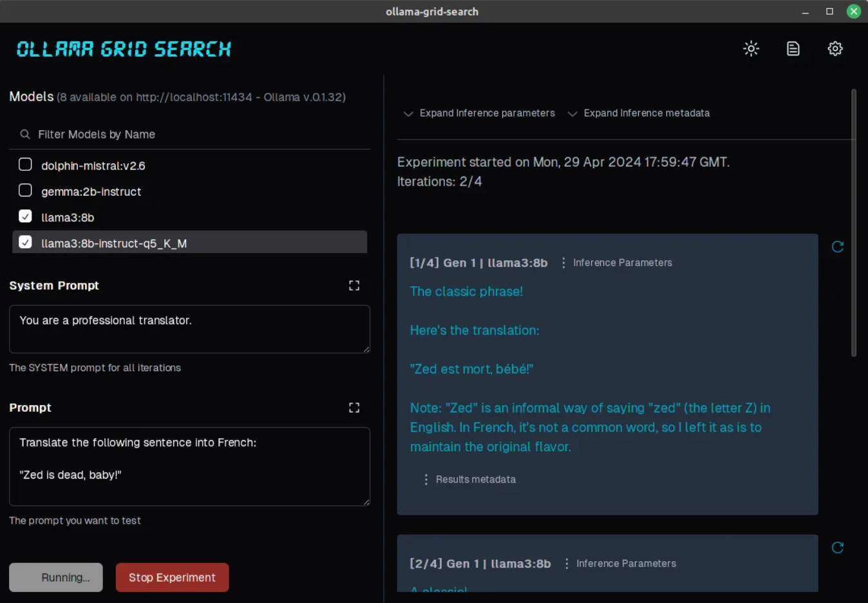Click the "The classic phrase!" response line
Screen dimensions: 868x603
tap(466, 291)
